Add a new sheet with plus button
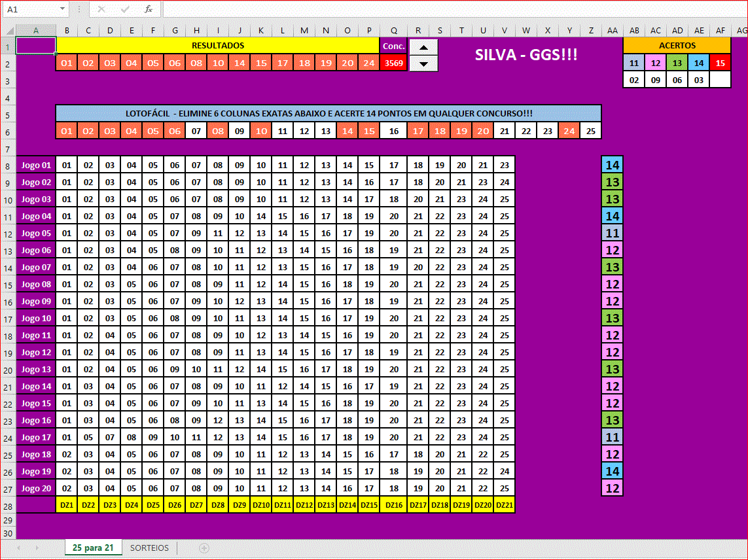The height and width of the screenshot is (560, 748). pos(204,548)
